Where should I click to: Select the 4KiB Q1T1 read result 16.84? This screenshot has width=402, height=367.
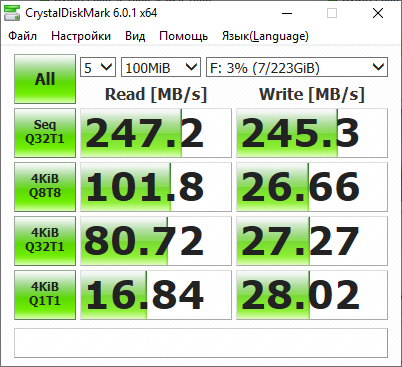pos(156,295)
